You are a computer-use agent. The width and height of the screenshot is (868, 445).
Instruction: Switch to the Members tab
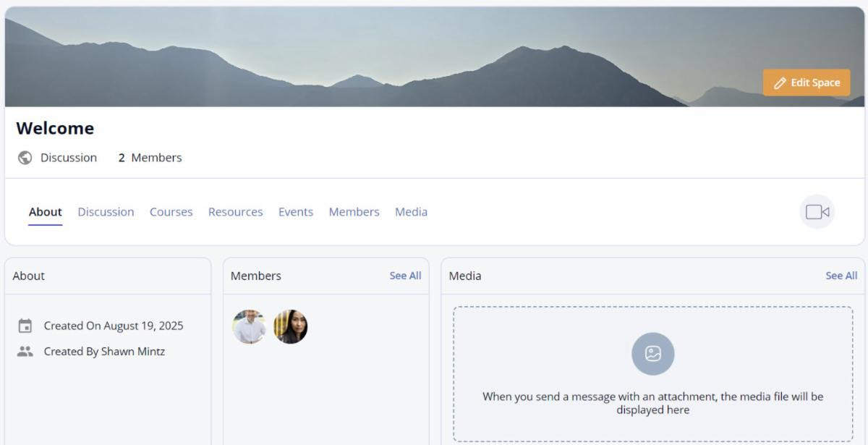pos(354,212)
